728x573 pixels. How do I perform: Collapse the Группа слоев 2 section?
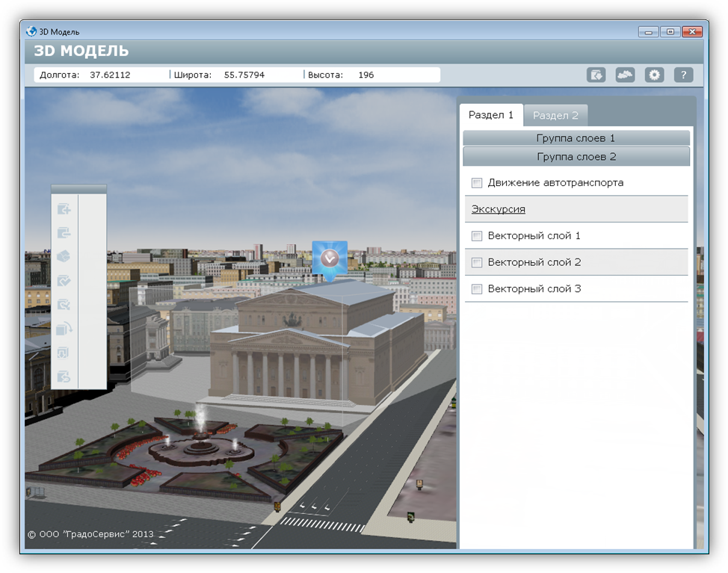pyautogui.click(x=576, y=157)
